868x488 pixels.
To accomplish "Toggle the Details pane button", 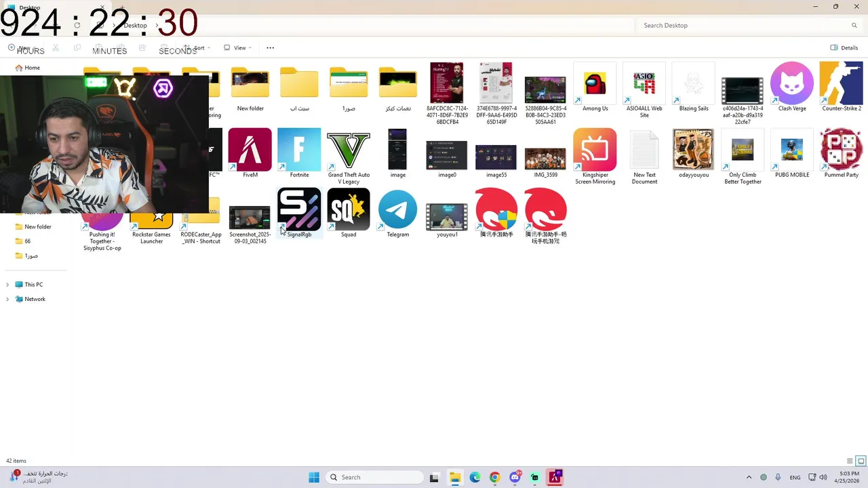I will point(844,47).
